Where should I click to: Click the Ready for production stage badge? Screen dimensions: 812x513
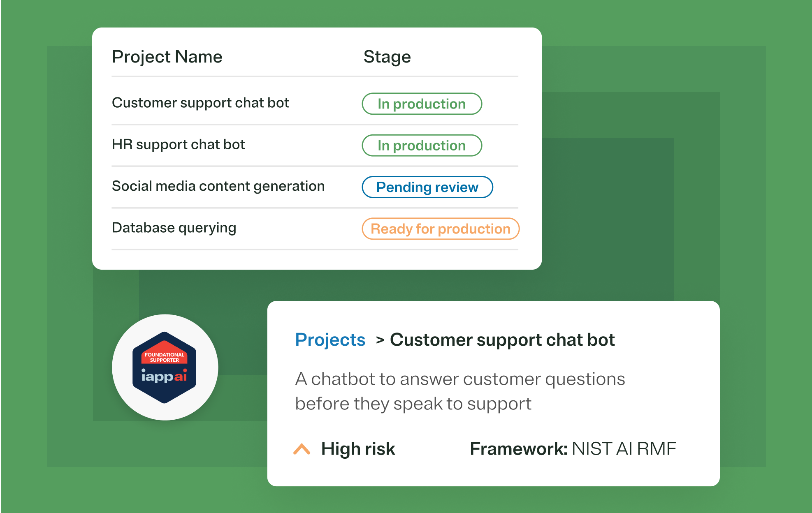[440, 229]
